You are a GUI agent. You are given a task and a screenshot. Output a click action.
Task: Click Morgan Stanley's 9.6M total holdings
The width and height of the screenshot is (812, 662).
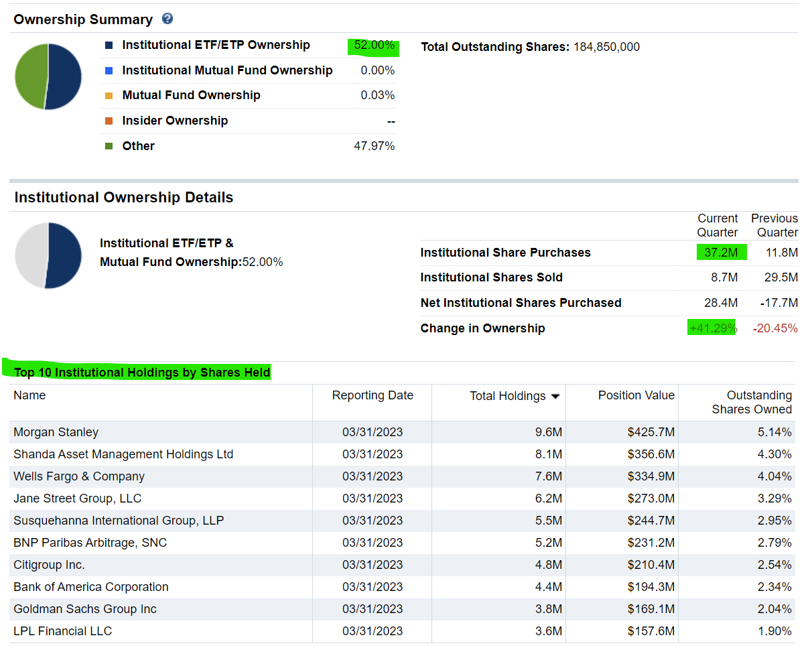(549, 432)
